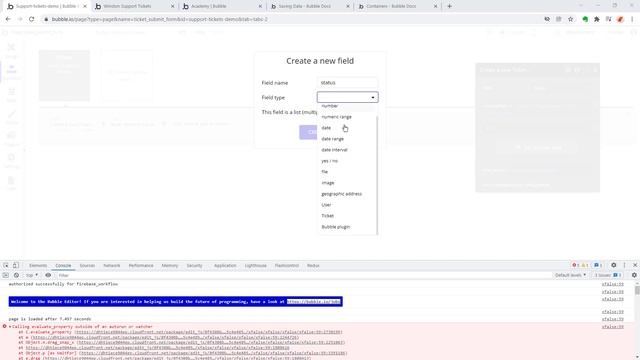Open the DevTools Performance tab
This screenshot has width=640, height=360.
(x=141, y=265)
